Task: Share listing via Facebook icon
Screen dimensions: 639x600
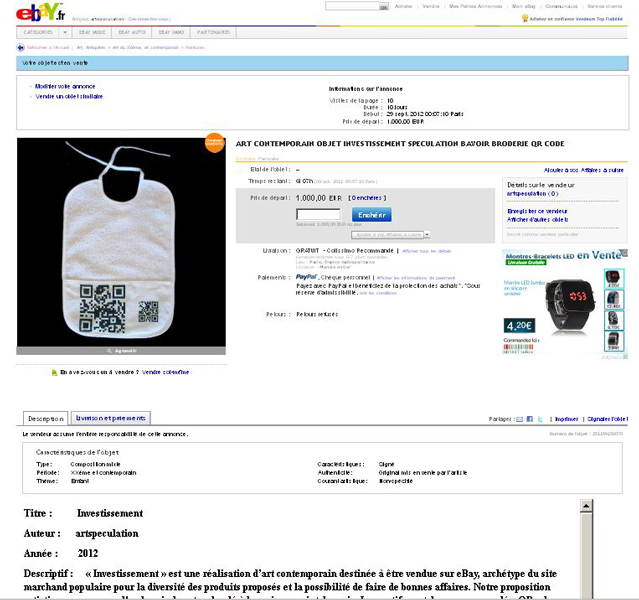Action: pyautogui.click(x=530, y=419)
